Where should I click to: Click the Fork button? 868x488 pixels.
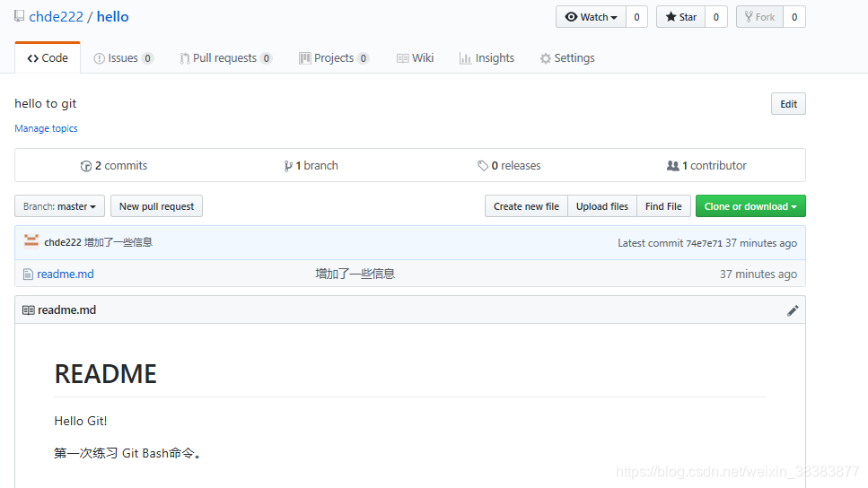coord(759,17)
